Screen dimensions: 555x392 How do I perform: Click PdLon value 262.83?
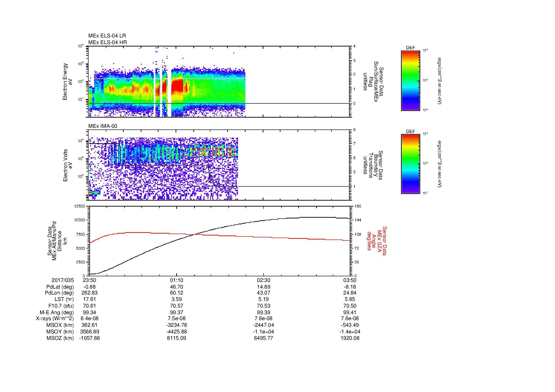coord(90,293)
